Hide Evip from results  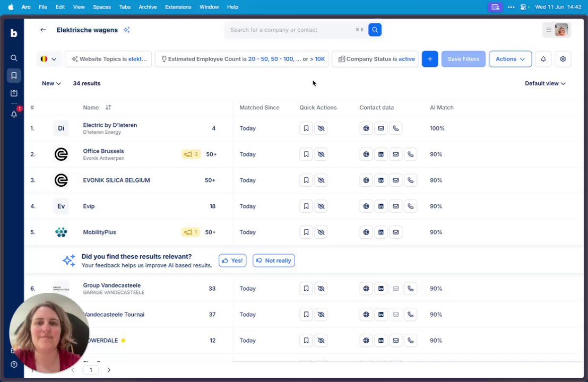click(321, 206)
